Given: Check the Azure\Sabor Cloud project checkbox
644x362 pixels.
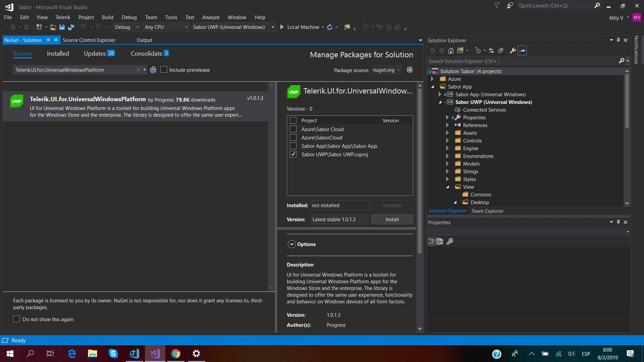Looking at the screenshot, I should [293, 129].
